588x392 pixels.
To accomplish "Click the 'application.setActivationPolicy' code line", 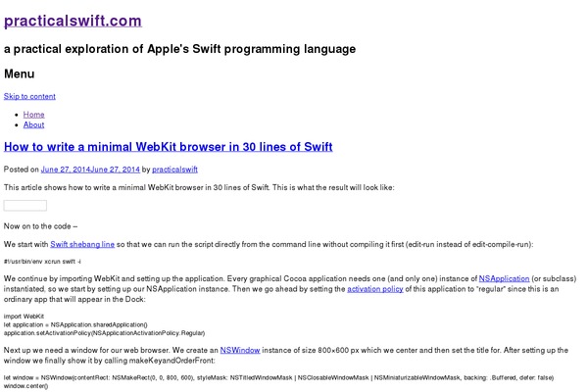I will [x=104, y=333].
